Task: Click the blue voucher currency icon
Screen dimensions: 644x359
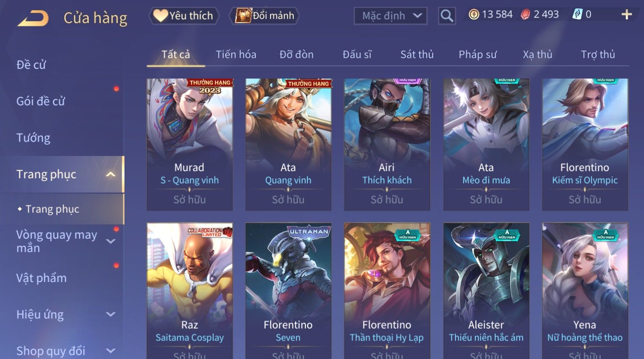Action: (578, 15)
